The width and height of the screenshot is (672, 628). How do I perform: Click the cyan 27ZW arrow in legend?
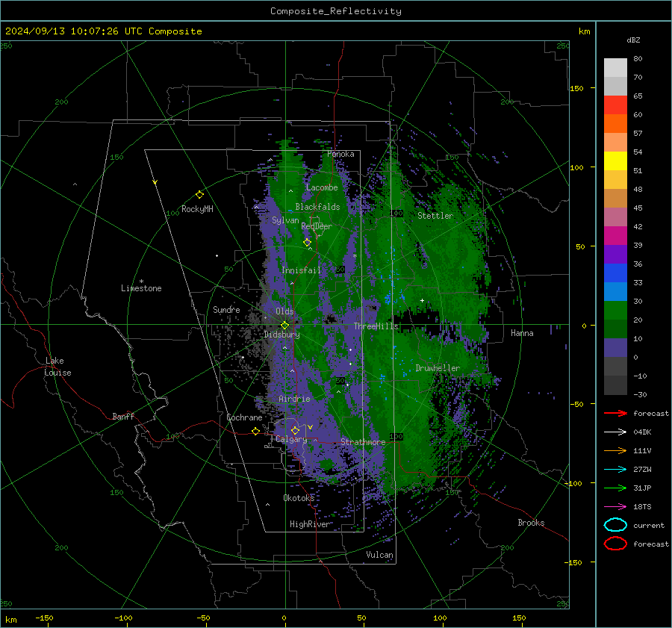(615, 470)
